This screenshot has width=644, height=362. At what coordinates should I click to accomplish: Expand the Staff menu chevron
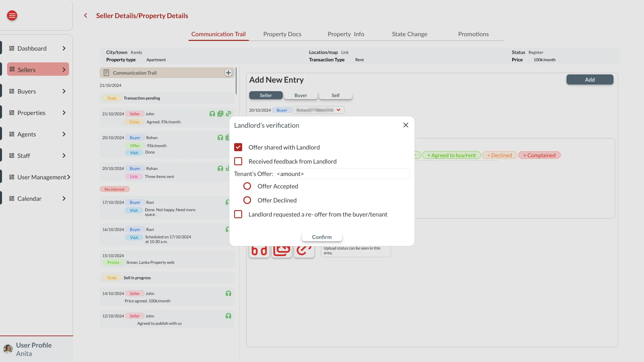point(64,156)
